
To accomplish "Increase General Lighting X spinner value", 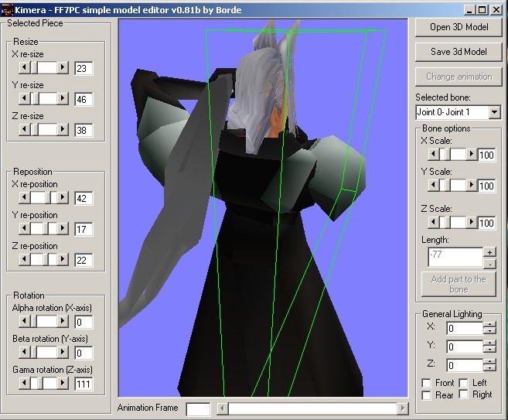I will coord(489,325).
